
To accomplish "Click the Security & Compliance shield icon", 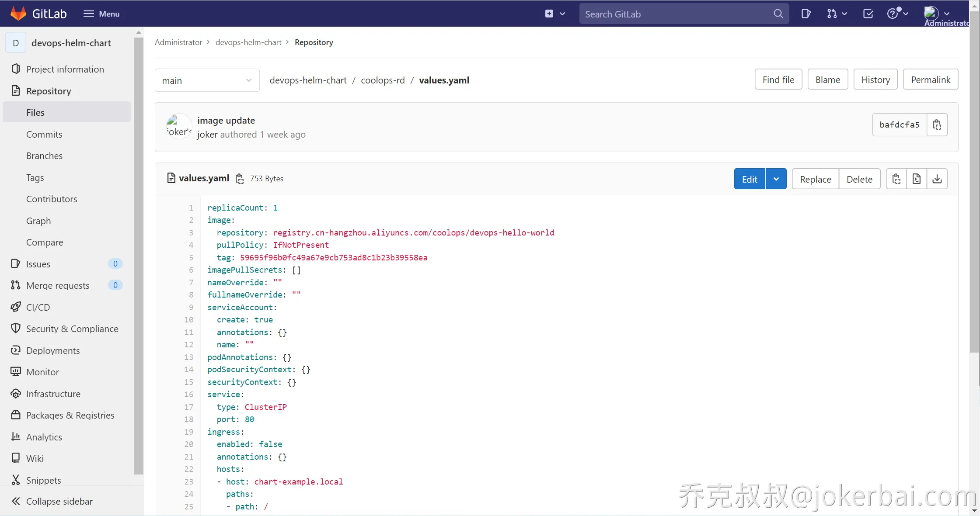I will pos(15,329).
